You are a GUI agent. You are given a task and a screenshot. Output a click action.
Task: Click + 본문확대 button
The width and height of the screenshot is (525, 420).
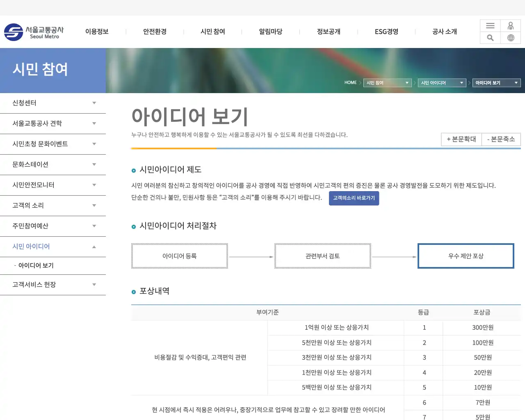pos(461,139)
